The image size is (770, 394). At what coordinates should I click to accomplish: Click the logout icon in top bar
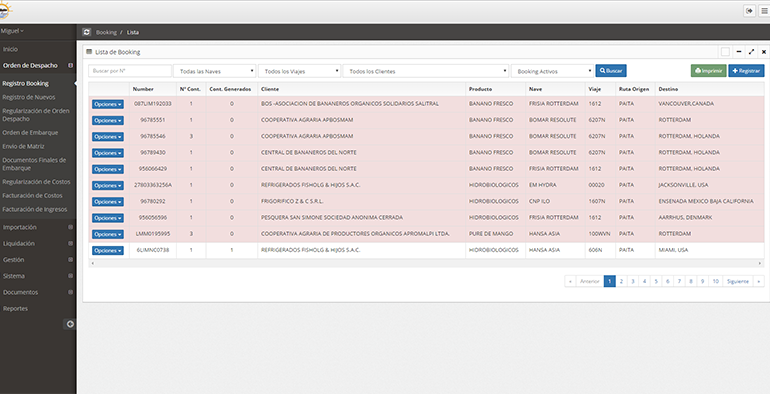point(749,11)
